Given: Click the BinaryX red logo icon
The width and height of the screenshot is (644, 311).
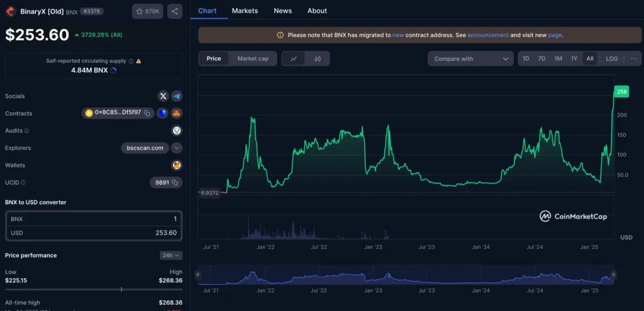Looking at the screenshot, I should (10, 11).
